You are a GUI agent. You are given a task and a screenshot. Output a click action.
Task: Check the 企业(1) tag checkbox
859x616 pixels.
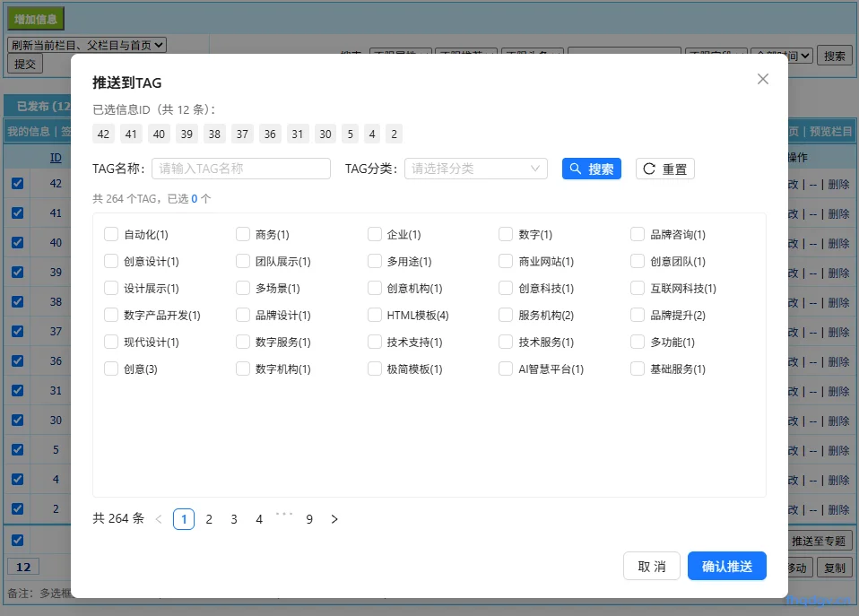point(375,235)
